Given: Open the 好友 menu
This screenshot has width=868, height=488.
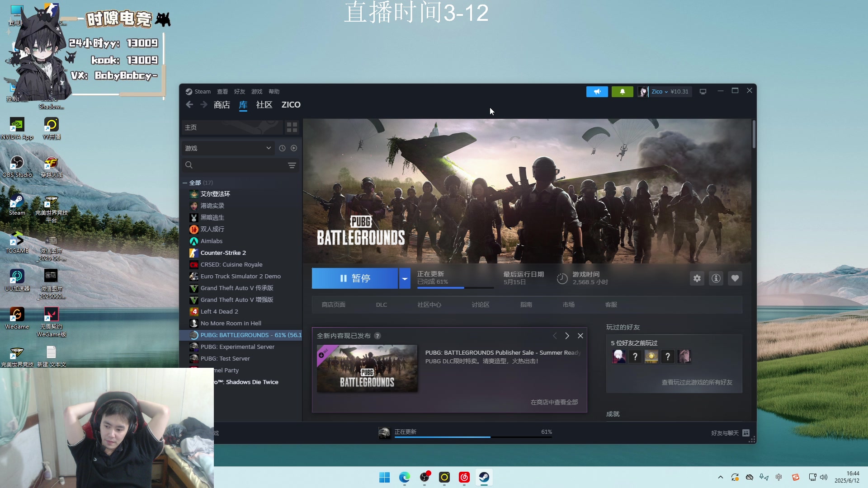Looking at the screenshot, I should click(x=240, y=92).
